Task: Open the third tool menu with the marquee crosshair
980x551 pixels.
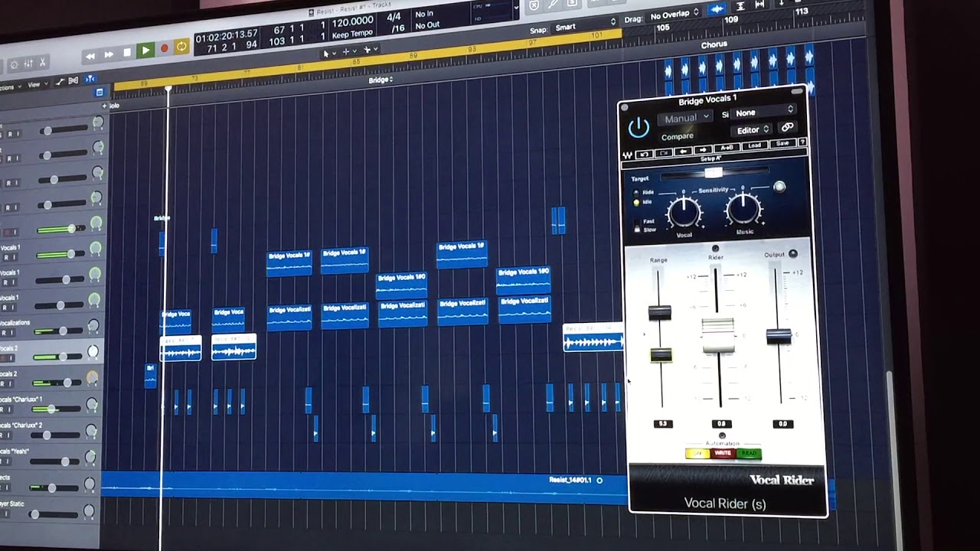Action: click(371, 50)
